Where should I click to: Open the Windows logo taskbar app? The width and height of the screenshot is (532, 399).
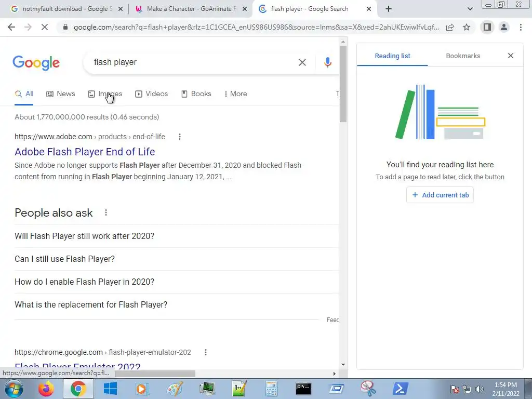(x=110, y=389)
